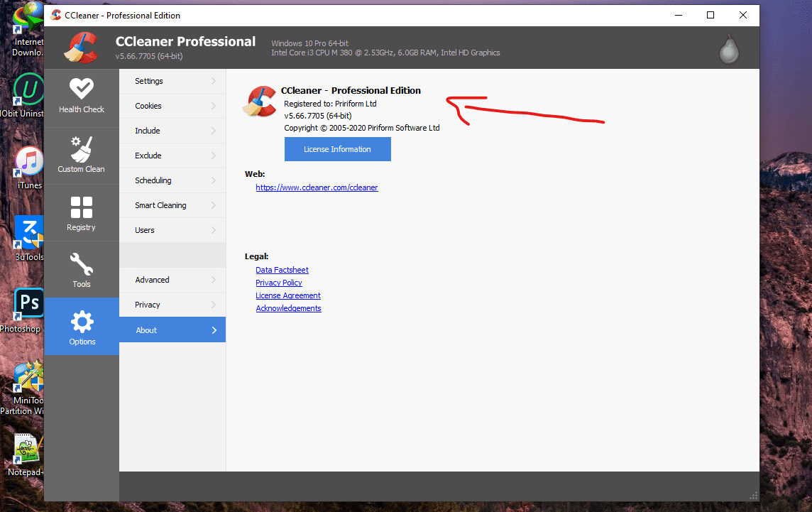Open the Scheduling options page

172,180
